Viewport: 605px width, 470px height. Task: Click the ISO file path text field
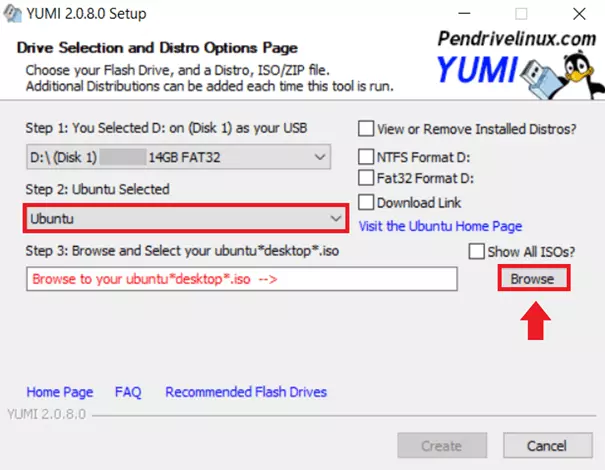coord(240,279)
